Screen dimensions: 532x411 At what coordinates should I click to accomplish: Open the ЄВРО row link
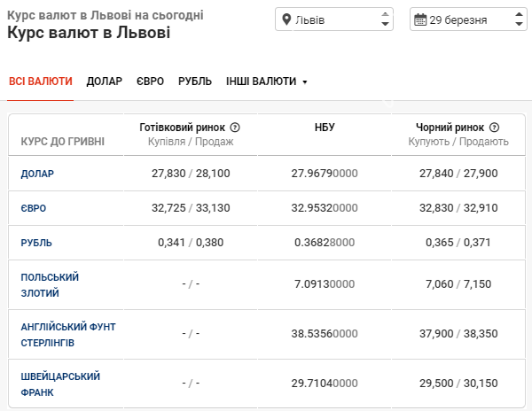[34, 208]
